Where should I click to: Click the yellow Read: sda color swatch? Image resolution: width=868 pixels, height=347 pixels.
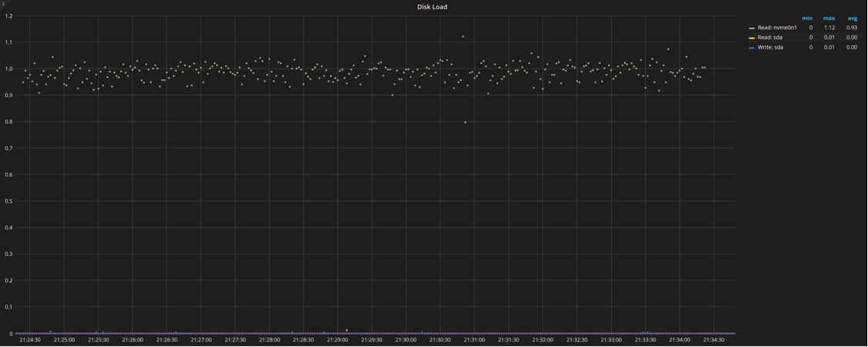tap(751, 38)
